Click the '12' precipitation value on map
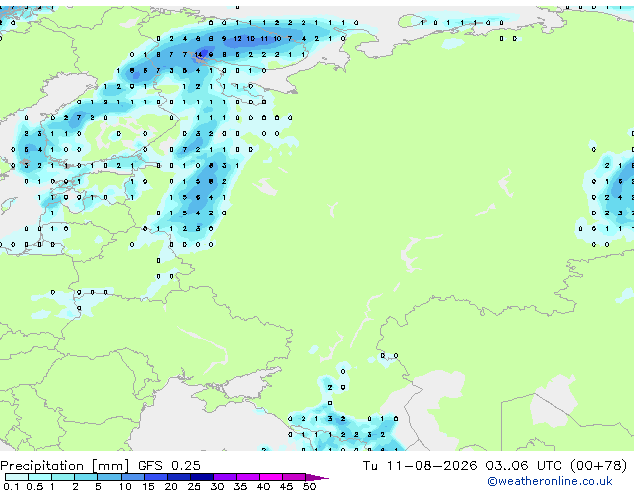634x490 pixels. point(237,39)
